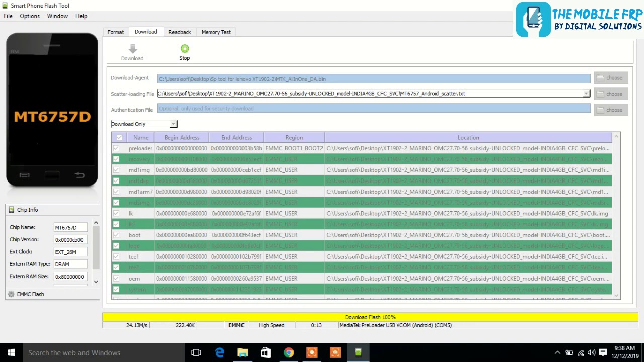644x362 pixels.
Task: Show hidden system tray icons
Action: [x=557, y=353]
